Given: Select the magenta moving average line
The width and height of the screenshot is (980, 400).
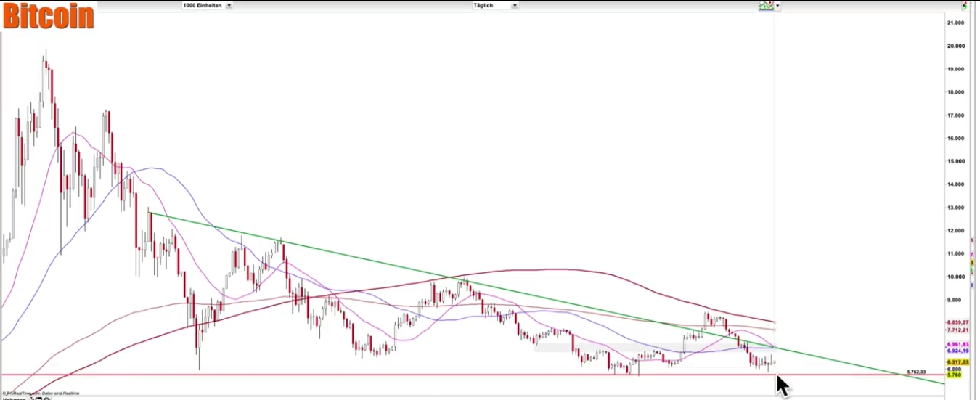Looking at the screenshot, I should click(73, 134).
